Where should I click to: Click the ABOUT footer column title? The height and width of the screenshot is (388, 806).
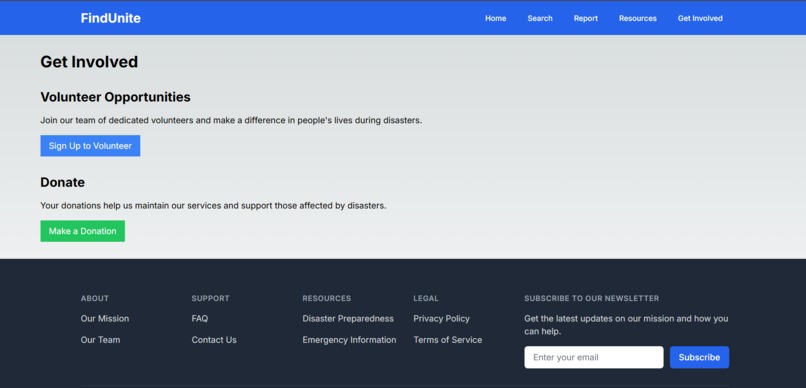pos(95,298)
